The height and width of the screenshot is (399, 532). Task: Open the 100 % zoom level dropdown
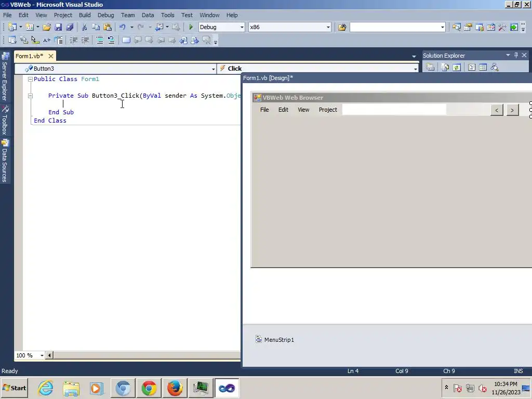(42, 355)
